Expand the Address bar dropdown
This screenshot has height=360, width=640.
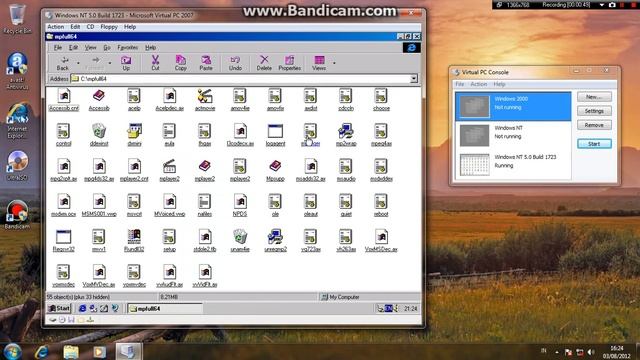pyautogui.click(x=413, y=78)
